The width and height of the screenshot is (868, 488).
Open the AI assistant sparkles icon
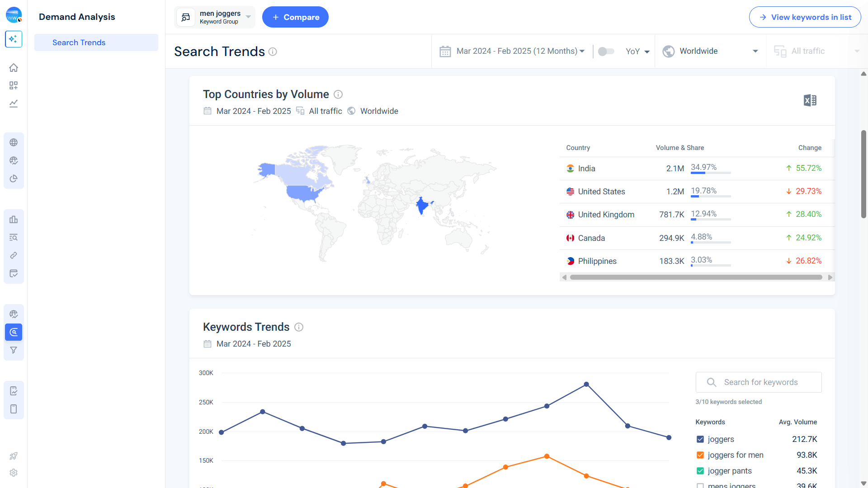pos(14,39)
